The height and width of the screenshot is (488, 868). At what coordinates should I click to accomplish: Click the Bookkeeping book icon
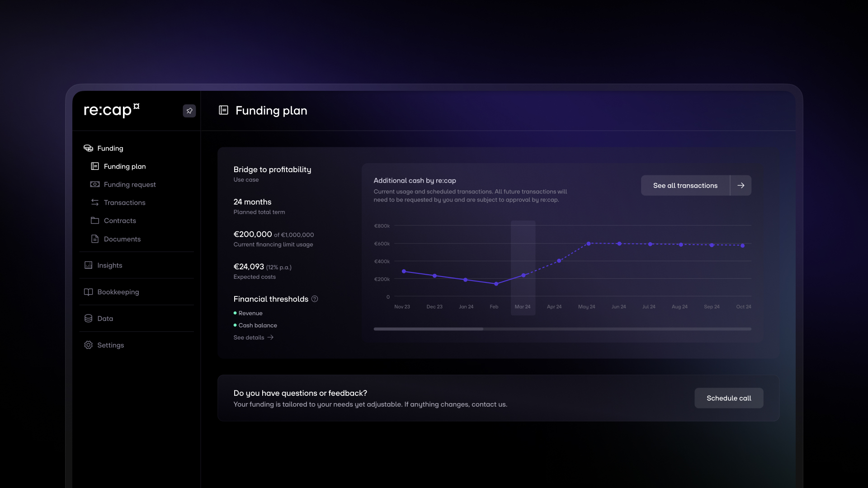tap(88, 292)
